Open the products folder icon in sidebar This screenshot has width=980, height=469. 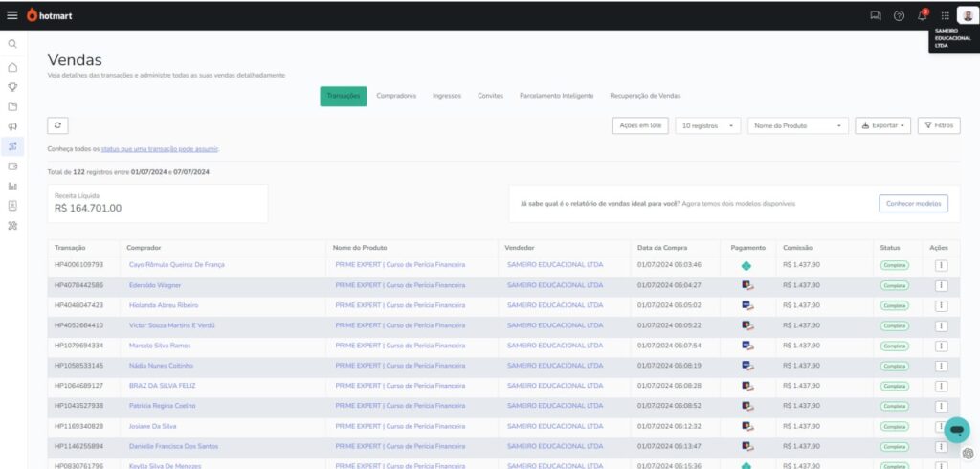tap(12, 107)
